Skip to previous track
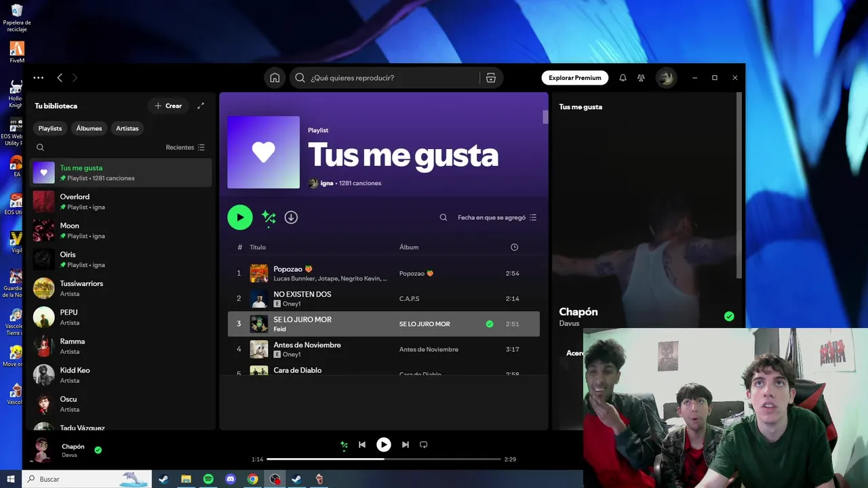 click(362, 445)
